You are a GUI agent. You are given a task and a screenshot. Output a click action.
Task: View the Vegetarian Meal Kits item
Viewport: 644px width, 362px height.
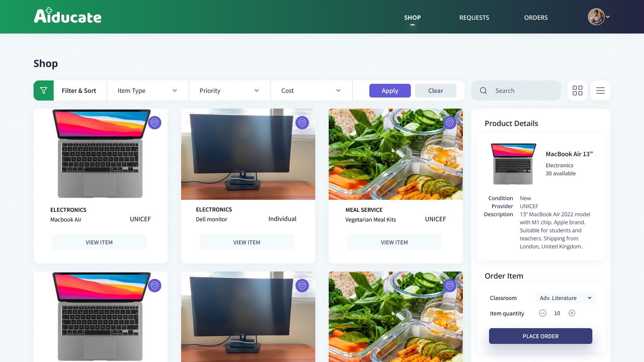tap(394, 242)
